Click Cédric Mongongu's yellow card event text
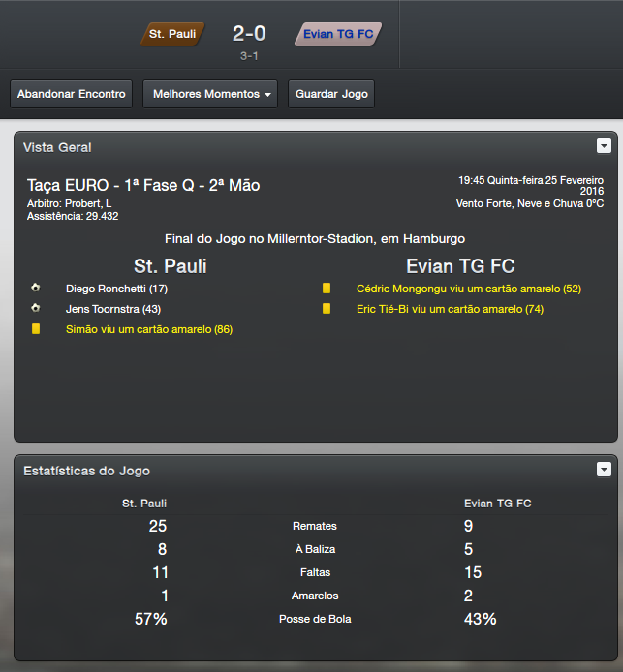The width and height of the screenshot is (623, 672). tap(468, 289)
